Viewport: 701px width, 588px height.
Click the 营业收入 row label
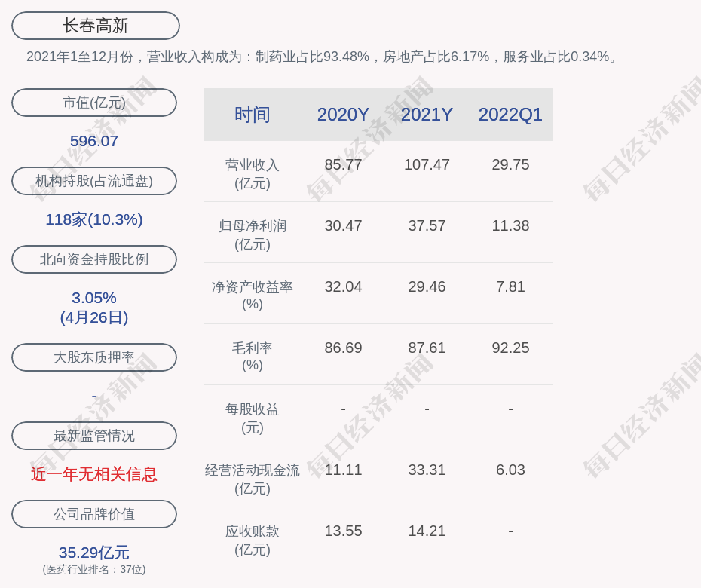point(252,173)
